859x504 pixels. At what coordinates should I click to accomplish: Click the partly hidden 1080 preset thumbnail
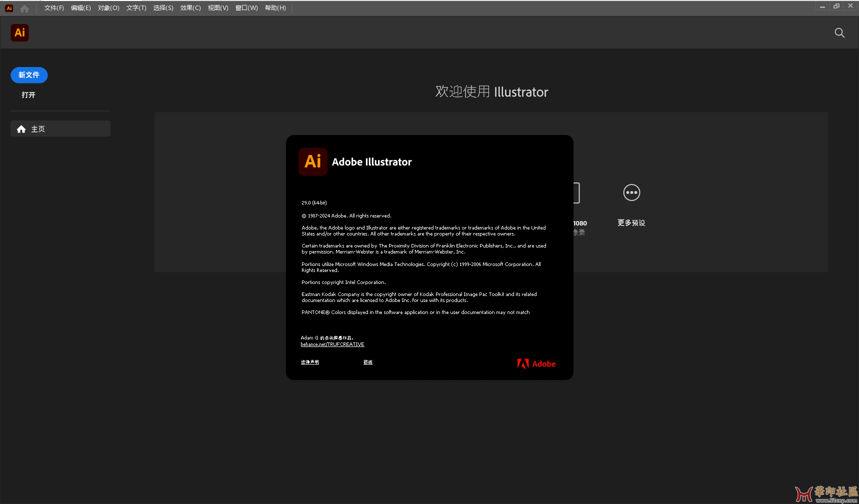click(x=577, y=193)
